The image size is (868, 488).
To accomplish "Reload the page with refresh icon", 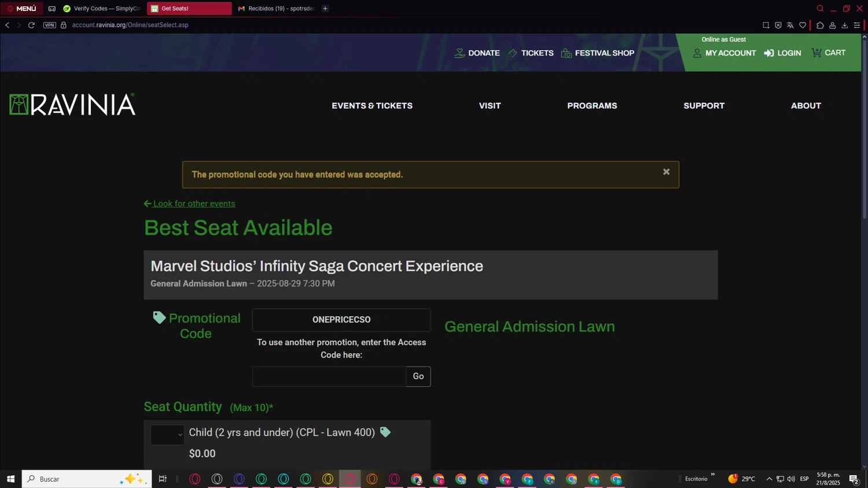I will (x=31, y=25).
